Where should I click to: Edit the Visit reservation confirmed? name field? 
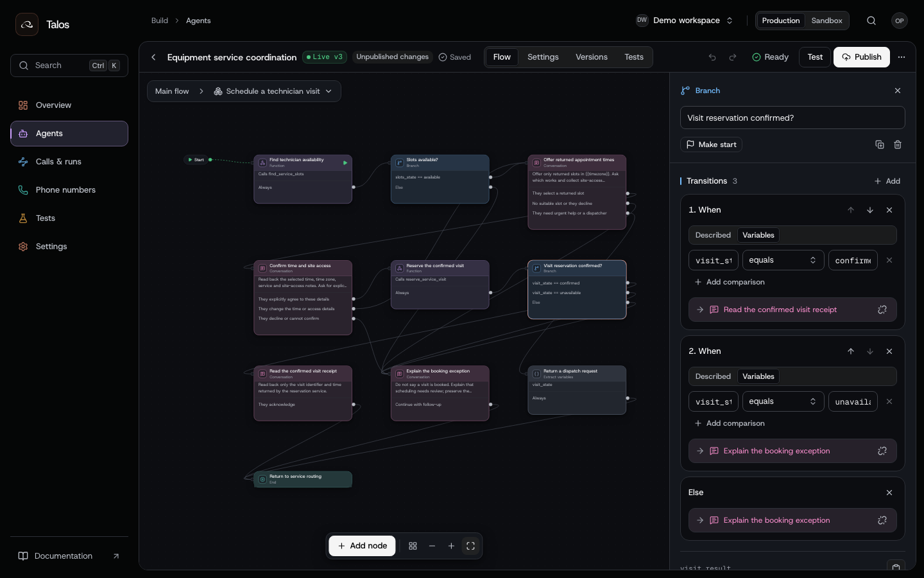[x=792, y=118]
